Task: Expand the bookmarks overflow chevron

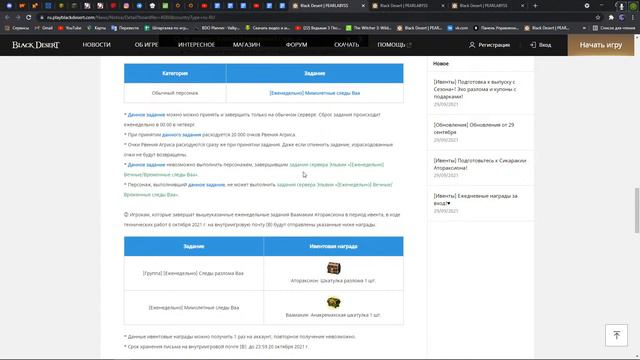Action: click(x=584, y=28)
